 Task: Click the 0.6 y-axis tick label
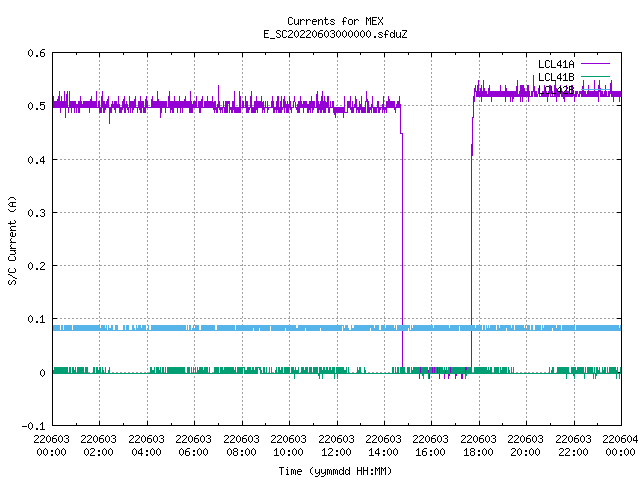coord(36,53)
